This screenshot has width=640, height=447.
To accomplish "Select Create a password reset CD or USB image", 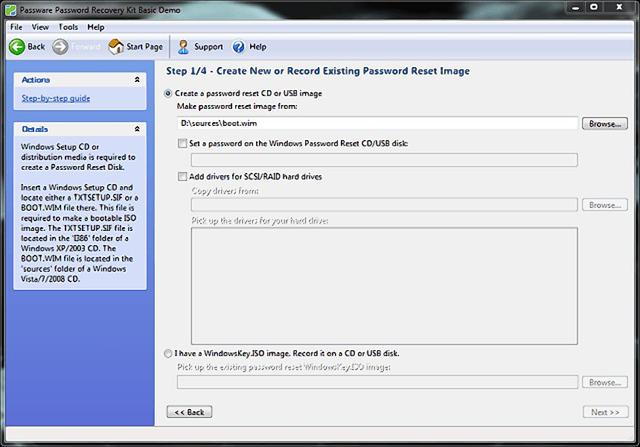I will point(168,93).
